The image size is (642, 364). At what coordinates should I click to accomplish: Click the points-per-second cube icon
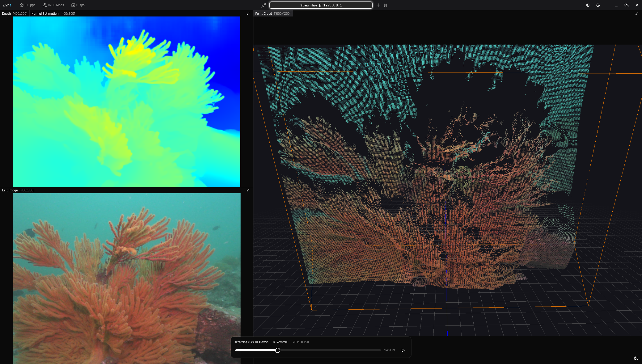point(22,5)
